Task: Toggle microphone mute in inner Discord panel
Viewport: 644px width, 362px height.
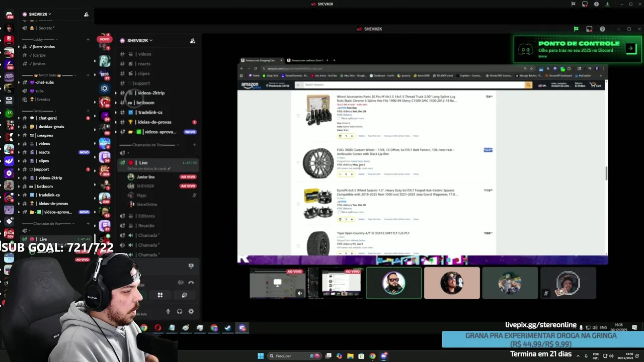Action: (168, 311)
